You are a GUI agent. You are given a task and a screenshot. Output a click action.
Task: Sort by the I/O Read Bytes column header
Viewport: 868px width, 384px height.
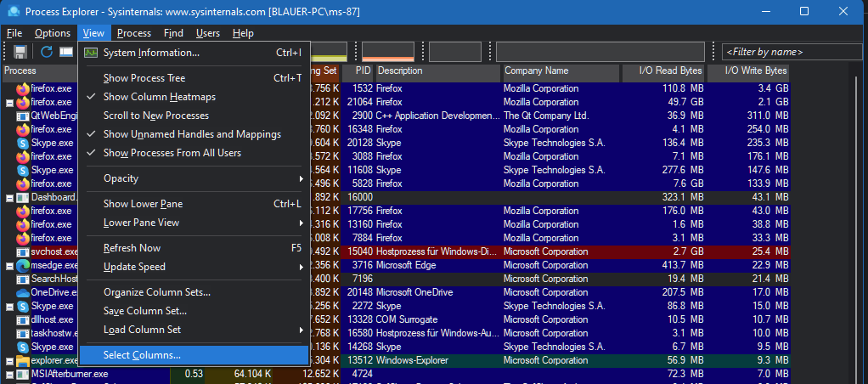pos(664,71)
